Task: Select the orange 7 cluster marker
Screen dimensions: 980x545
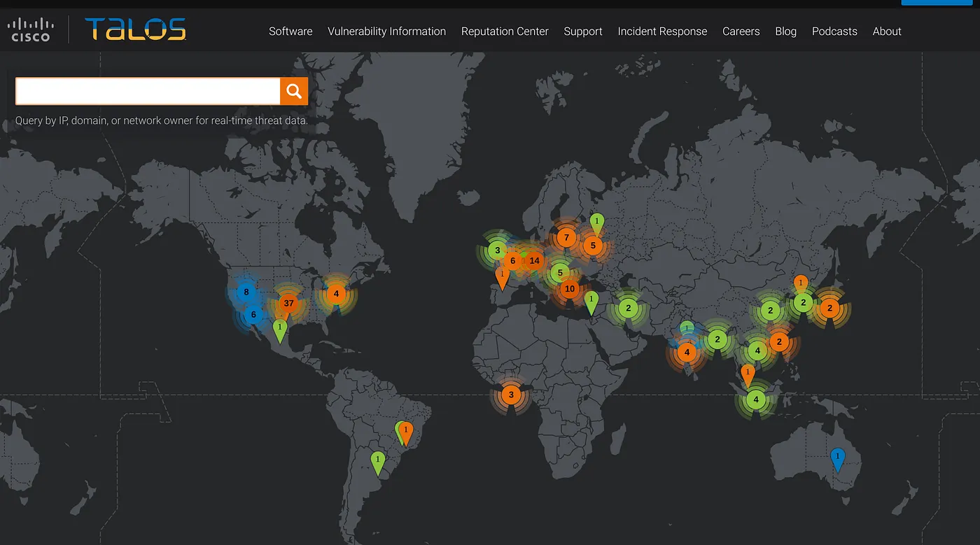Action: [566, 237]
